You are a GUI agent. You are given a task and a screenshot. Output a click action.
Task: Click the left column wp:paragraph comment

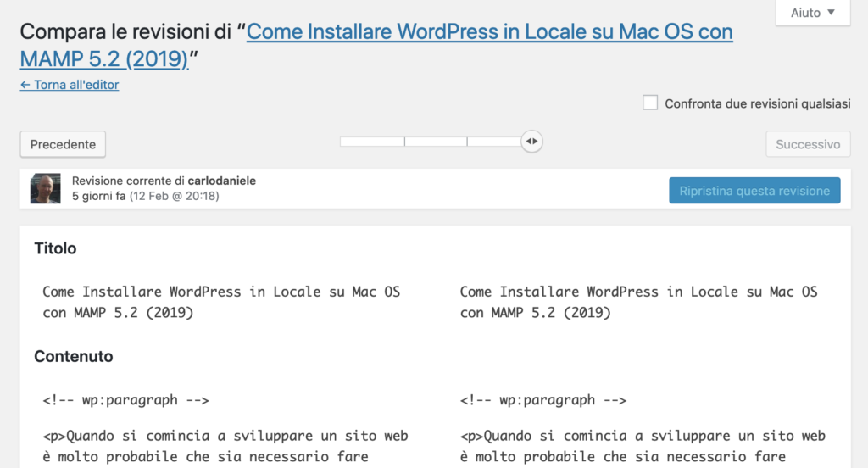[126, 400]
